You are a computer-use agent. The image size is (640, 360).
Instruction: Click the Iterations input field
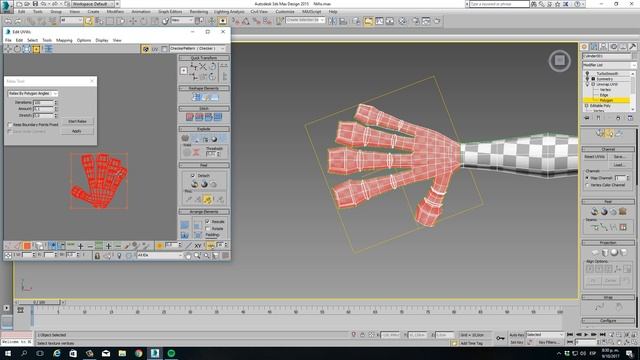(43, 102)
